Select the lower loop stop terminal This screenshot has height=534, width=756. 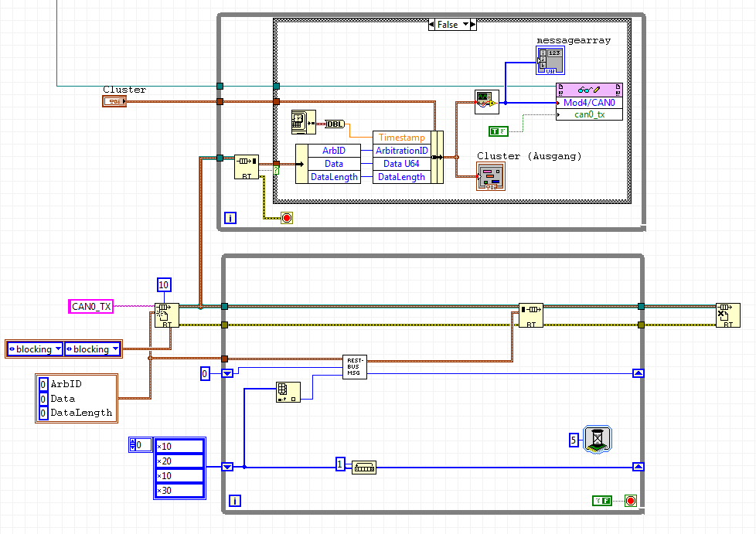(631, 501)
